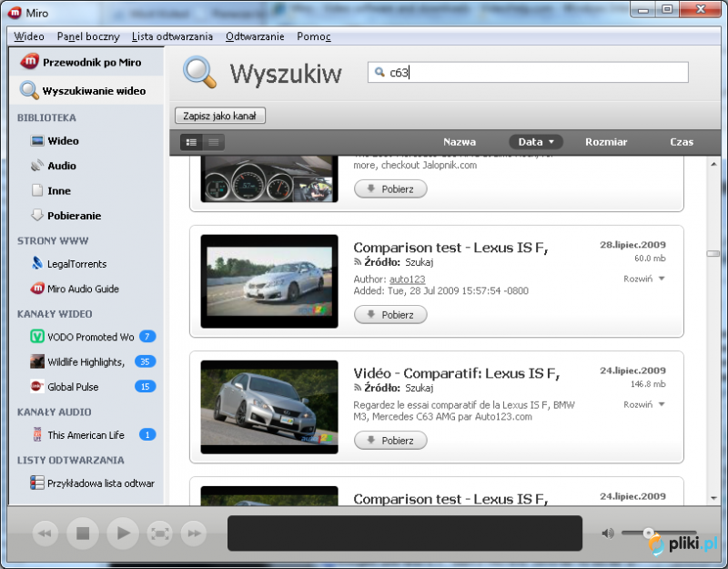Expand details of Vidéo - Comparatif item
Screen dimensions: 728x569
tap(644, 404)
